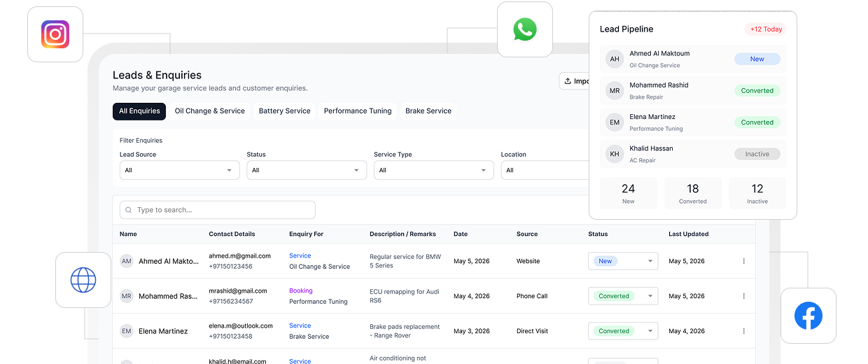Viewport: 868px width, 364px height.
Task: Change status dropdown for Elena Martinez
Action: coord(623,331)
